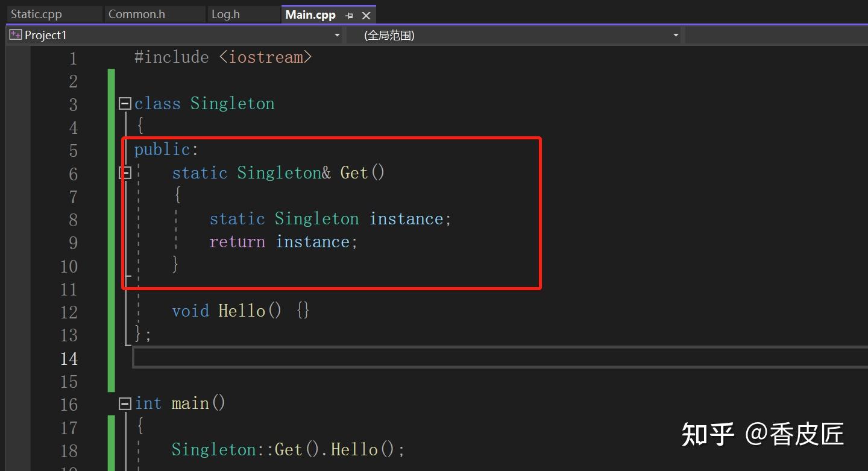Click green change indicator beside line 17
The image size is (868, 471).
111,428
